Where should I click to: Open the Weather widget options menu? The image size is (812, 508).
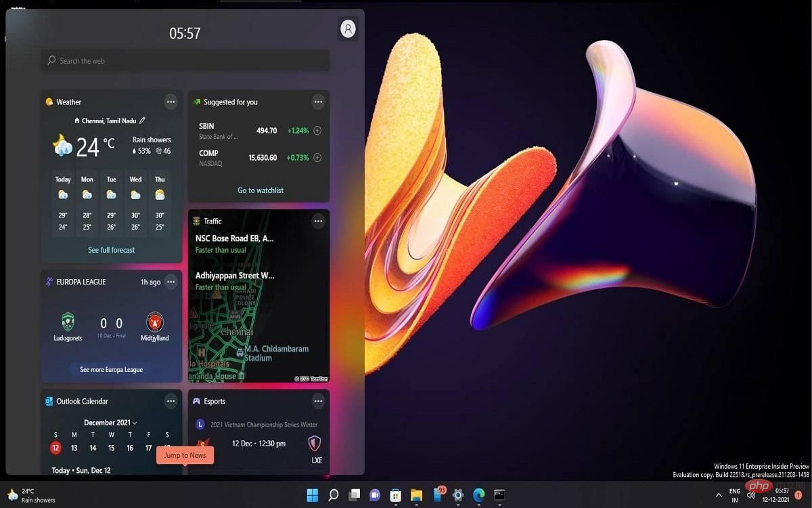[x=171, y=102]
